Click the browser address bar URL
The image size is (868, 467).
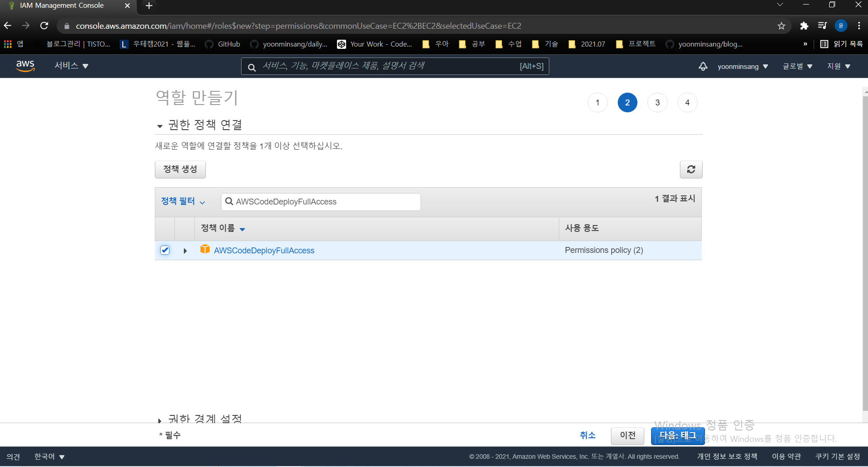(298, 26)
